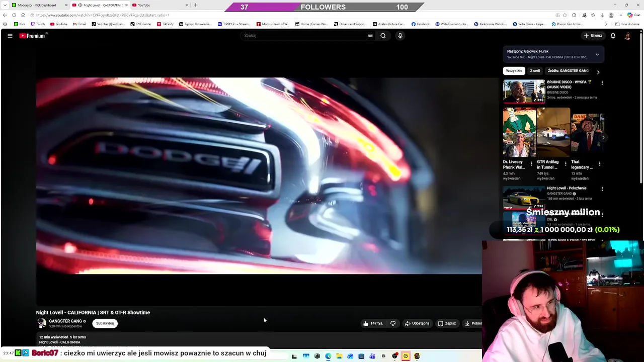Close the YouTube browser tab
This screenshot has height=362, width=644.
pyautogui.click(x=187, y=5)
